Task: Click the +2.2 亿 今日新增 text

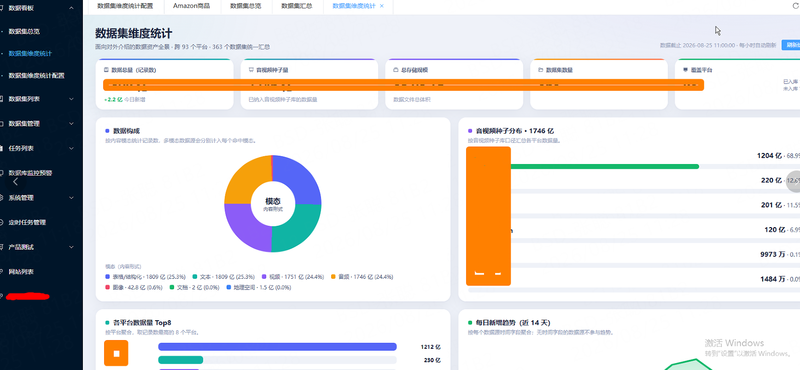Action: (124, 100)
